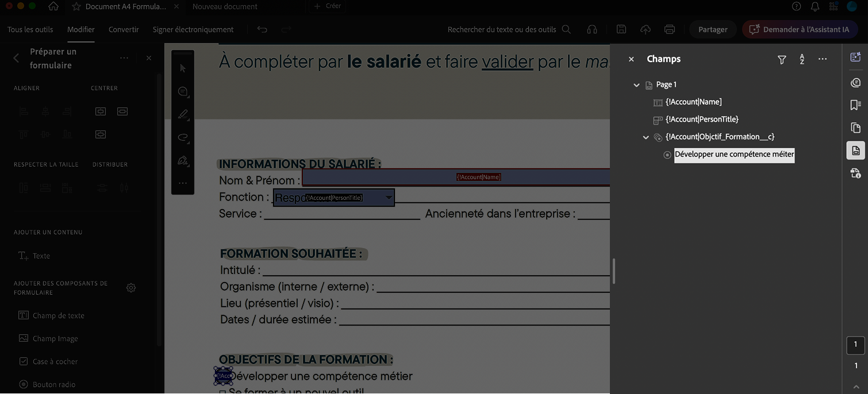The height and width of the screenshot is (394, 868).
Task: Add a Champ de texte component
Action: point(52,315)
